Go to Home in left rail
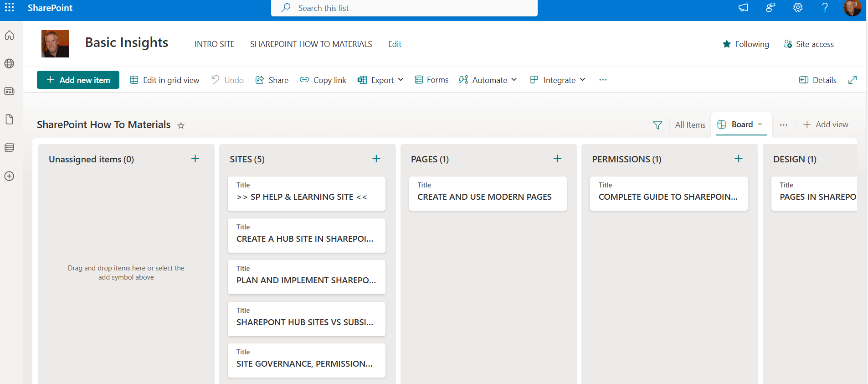 click(9, 36)
